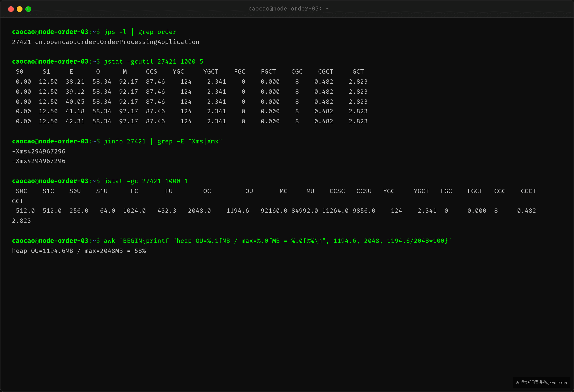Click the Eden value 42.31 in last row

pyautogui.click(x=75, y=121)
